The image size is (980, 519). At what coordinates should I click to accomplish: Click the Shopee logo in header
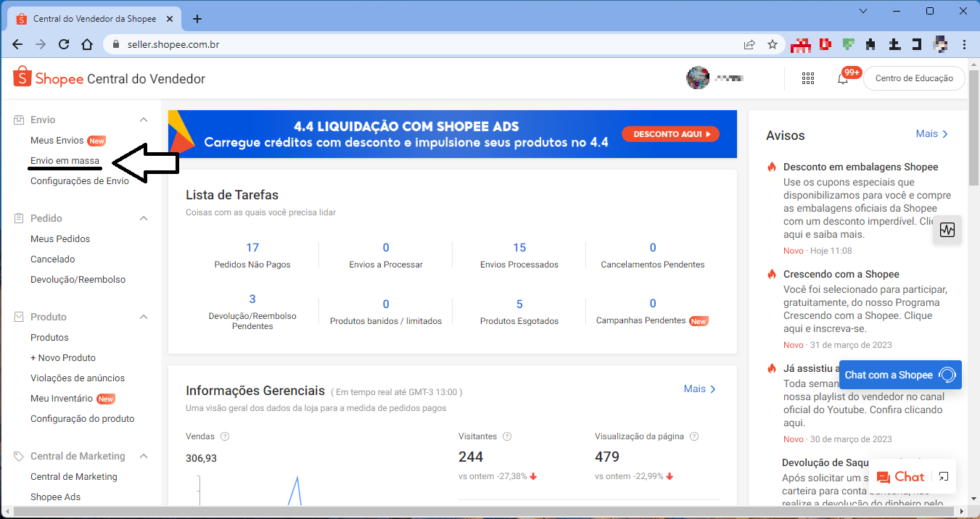tap(48, 78)
